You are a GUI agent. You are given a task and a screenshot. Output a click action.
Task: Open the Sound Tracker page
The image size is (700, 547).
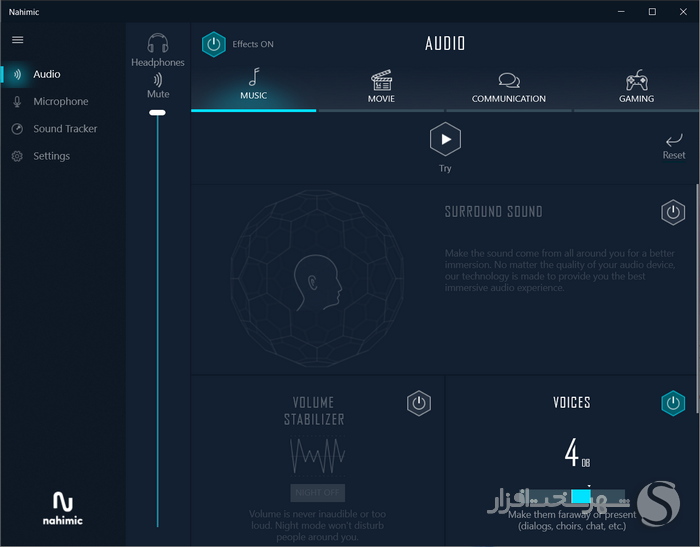point(65,129)
